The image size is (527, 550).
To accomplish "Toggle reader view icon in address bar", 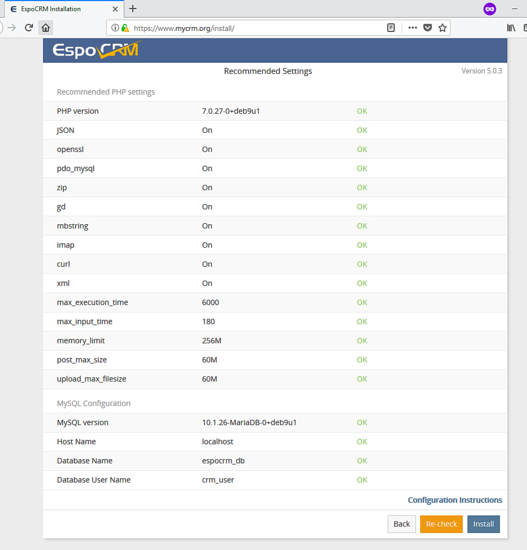I will pyautogui.click(x=391, y=28).
